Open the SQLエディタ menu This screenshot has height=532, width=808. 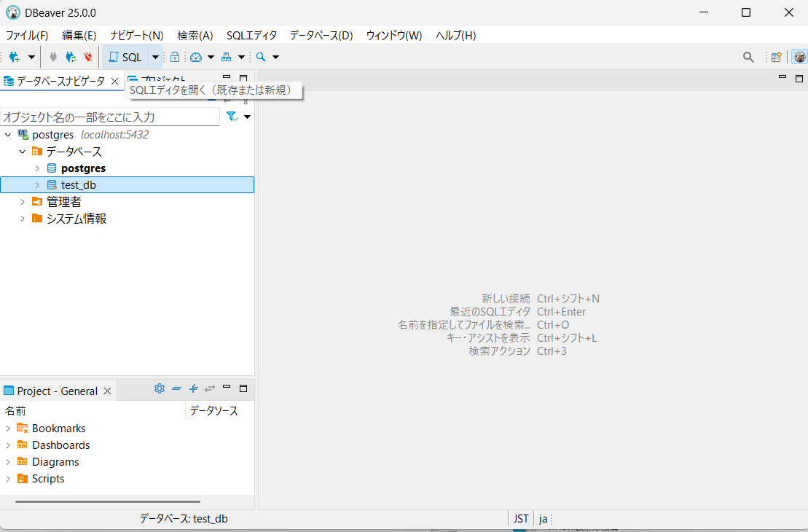251,35
